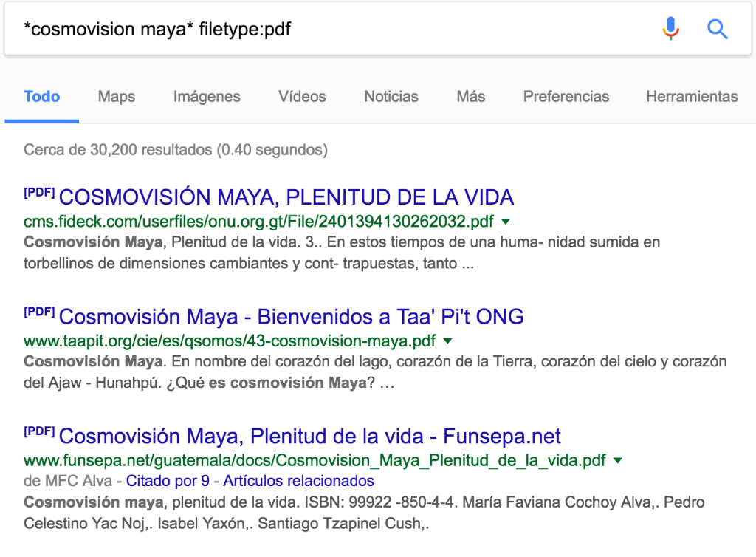The image size is (756, 557).
Task: Click the www.taapit.org green URL text
Action: coord(230,341)
